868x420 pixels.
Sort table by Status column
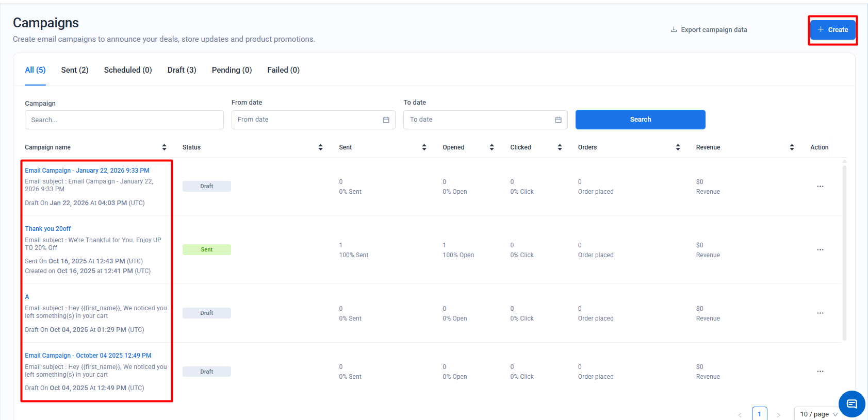[x=320, y=147]
